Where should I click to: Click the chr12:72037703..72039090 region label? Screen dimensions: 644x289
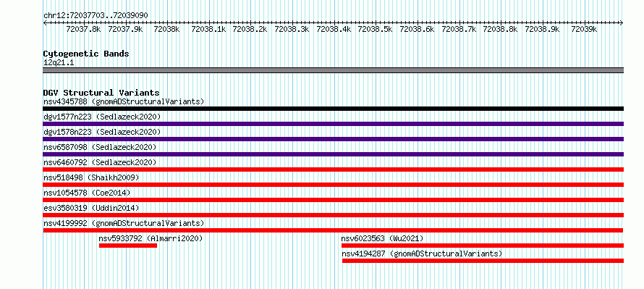tap(96, 15)
